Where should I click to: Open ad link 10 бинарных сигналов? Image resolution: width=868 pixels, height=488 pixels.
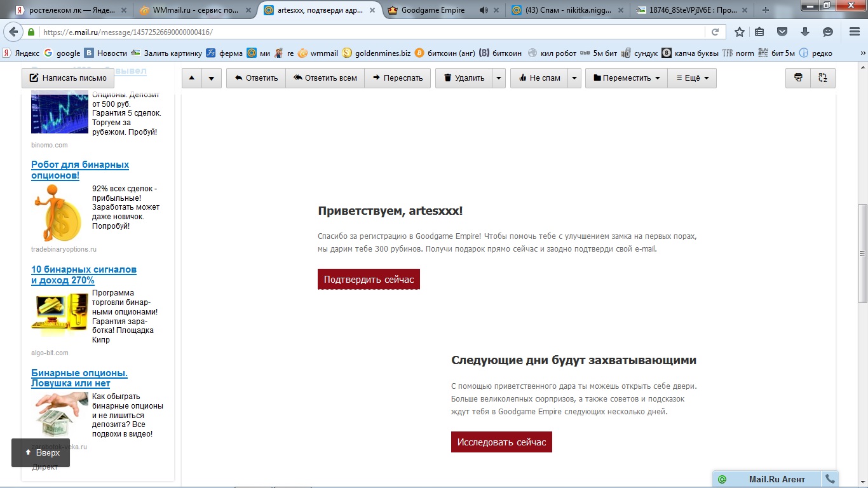click(x=84, y=274)
